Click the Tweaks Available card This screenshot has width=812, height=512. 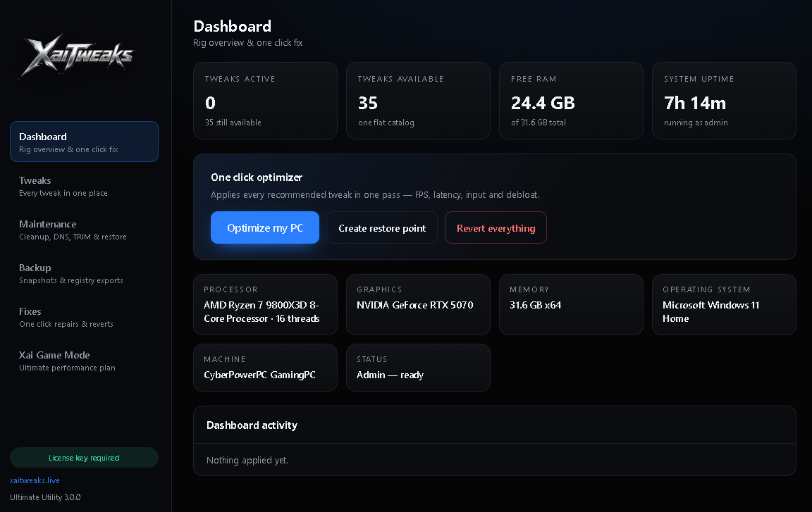[418, 101]
